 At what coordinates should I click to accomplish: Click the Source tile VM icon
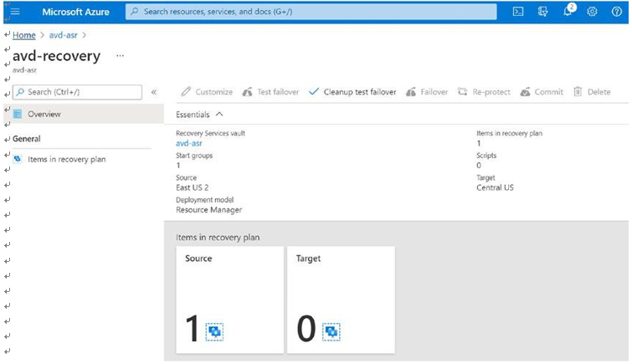(214, 331)
